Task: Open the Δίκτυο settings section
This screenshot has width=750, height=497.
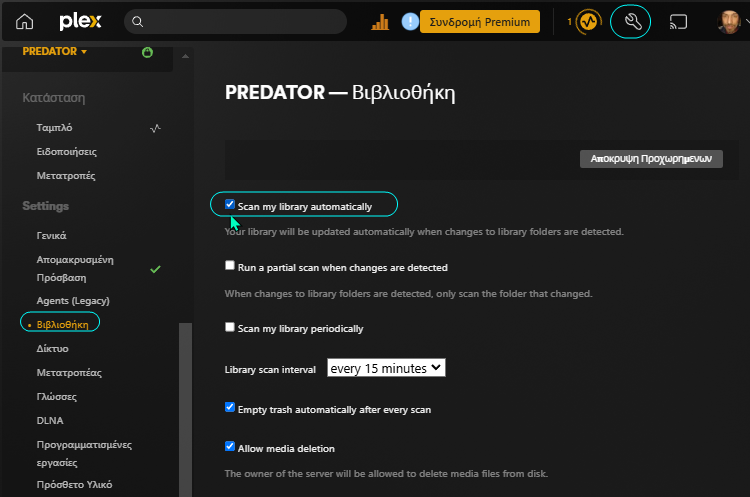Action: coord(53,349)
